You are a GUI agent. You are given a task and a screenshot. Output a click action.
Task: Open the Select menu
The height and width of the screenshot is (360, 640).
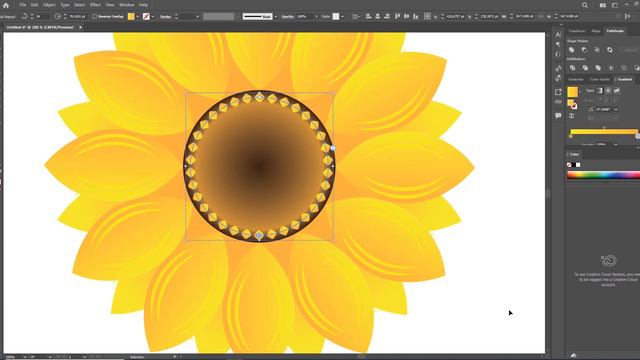[80, 5]
